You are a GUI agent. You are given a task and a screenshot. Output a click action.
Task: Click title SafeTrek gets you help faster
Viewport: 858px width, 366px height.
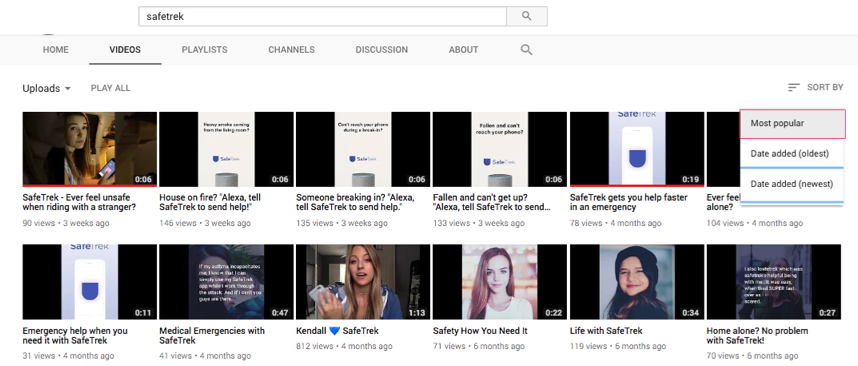pyautogui.click(x=629, y=202)
